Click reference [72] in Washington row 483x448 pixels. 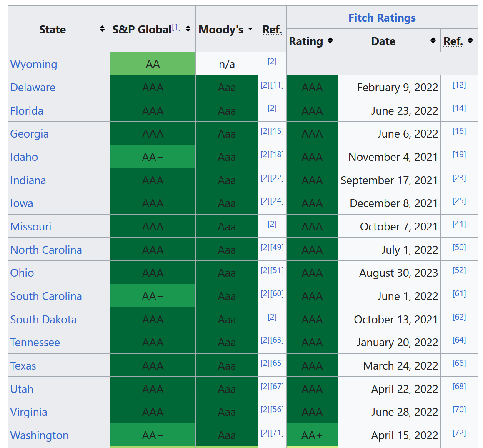click(459, 433)
